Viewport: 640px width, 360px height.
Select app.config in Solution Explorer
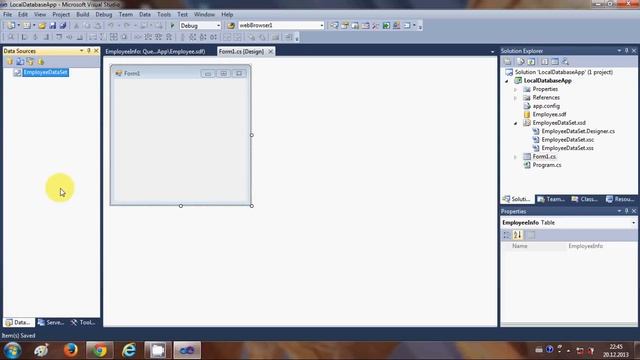point(546,106)
